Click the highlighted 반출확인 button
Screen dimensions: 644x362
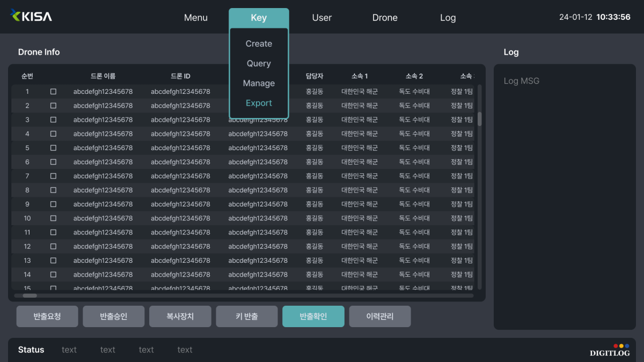pos(313,316)
